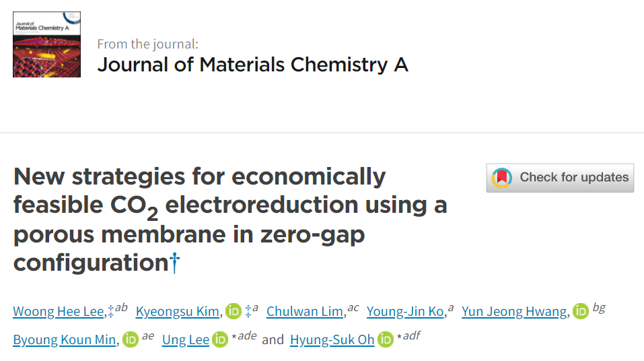Image resolution: width=644 pixels, height=361 pixels.
Task: Click the Check for updates button
Action: [560, 178]
